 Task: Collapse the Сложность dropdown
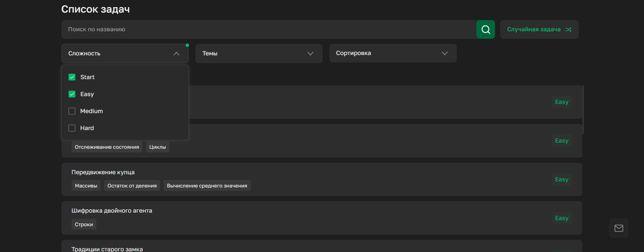click(x=125, y=53)
